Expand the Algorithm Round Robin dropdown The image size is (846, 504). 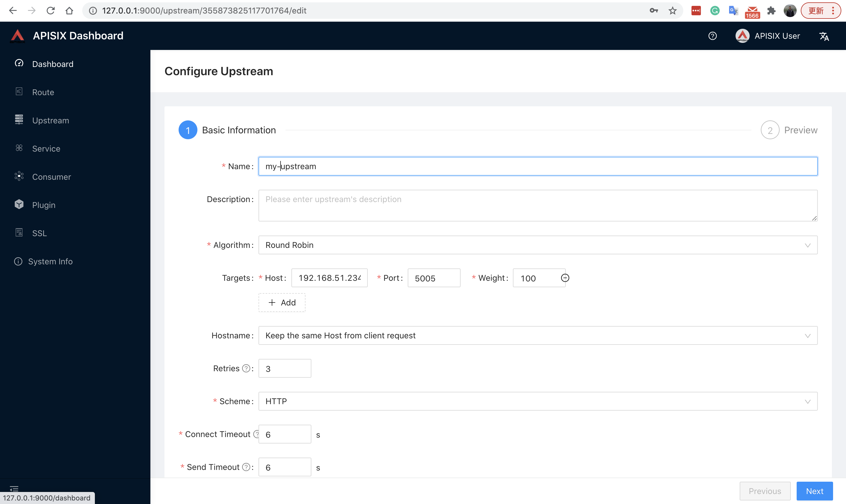point(538,244)
